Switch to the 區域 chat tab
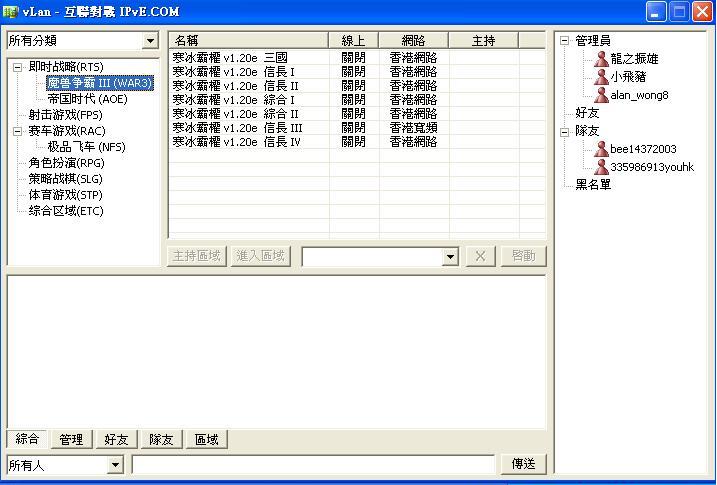This screenshot has height=485, width=717. 207,439
